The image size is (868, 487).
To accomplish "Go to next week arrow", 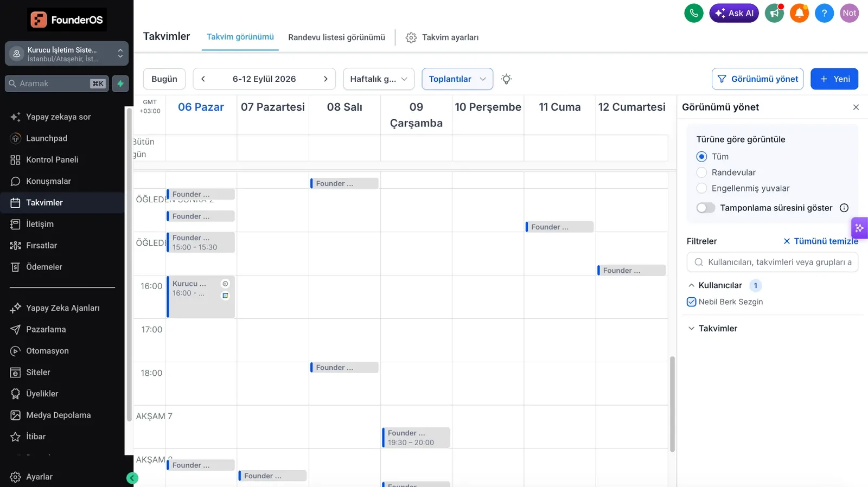I will click(x=325, y=79).
